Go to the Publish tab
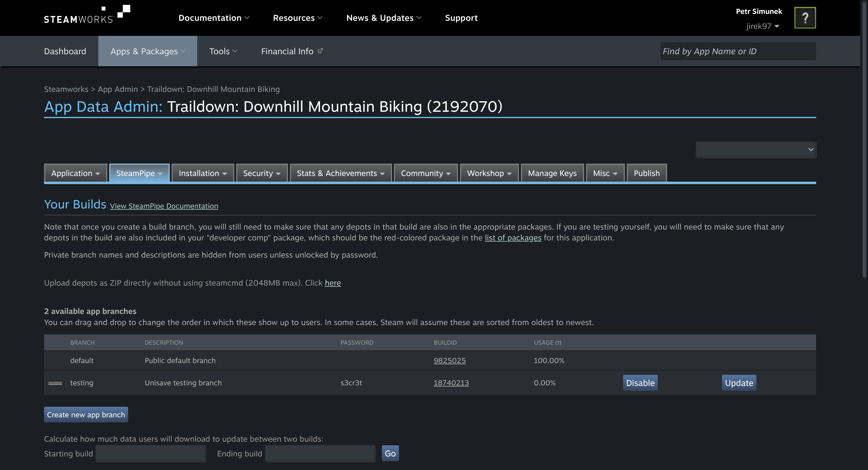The width and height of the screenshot is (868, 470). point(647,173)
